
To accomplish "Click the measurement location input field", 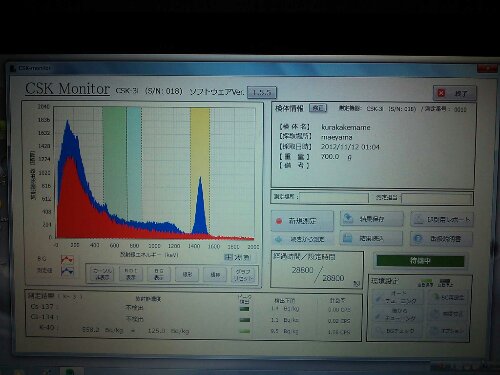I will (334, 197).
